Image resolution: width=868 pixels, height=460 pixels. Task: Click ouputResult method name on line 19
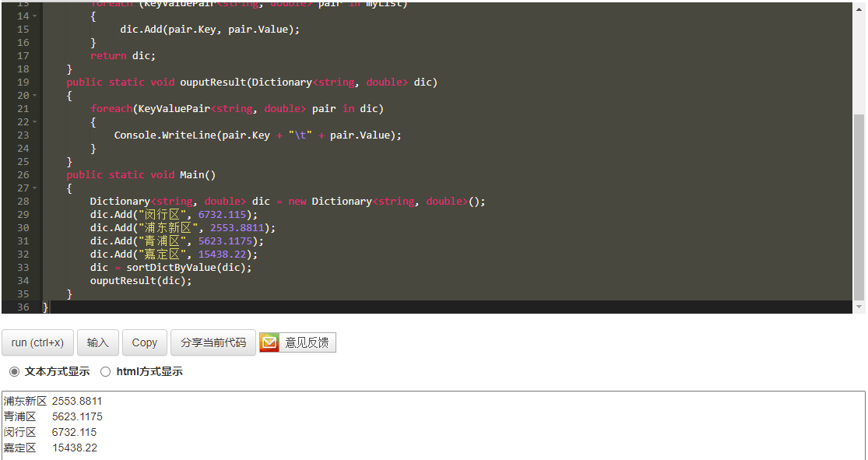pos(213,83)
